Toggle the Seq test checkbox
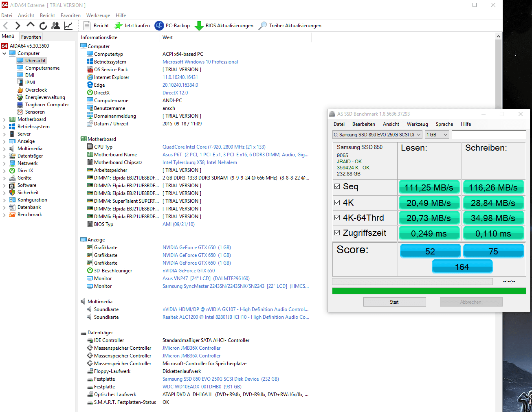The height and width of the screenshot is (412, 532). tap(337, 186)
